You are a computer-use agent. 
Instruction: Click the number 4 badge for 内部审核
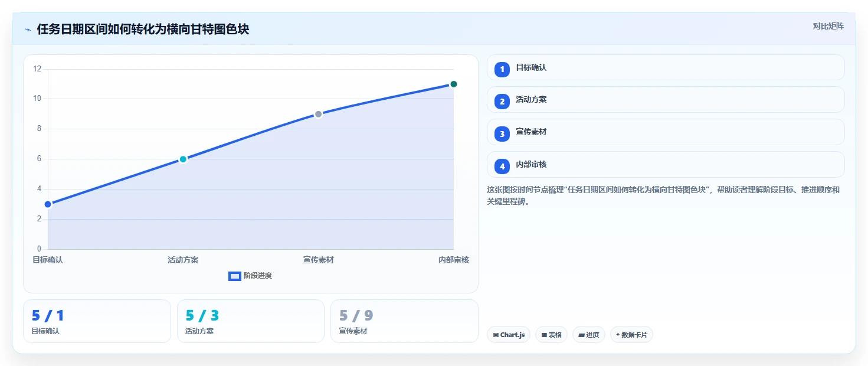502,166
